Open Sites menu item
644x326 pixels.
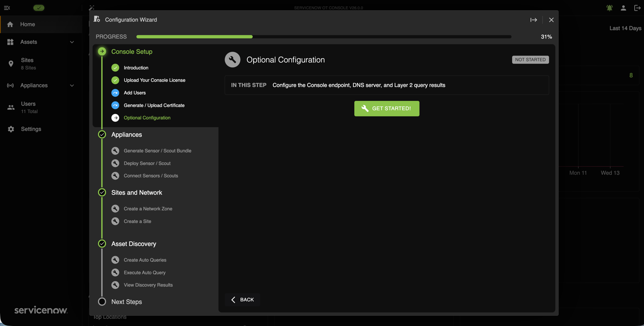click(41, 64)
